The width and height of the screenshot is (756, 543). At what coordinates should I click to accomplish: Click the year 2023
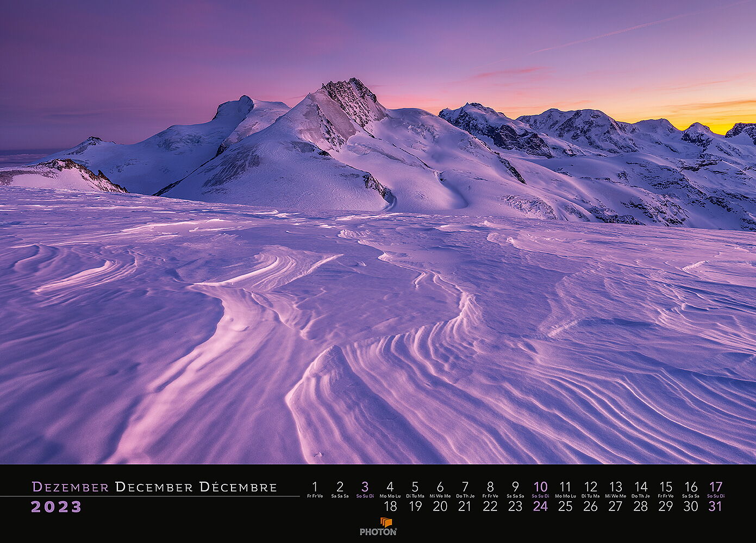point(56,507)
